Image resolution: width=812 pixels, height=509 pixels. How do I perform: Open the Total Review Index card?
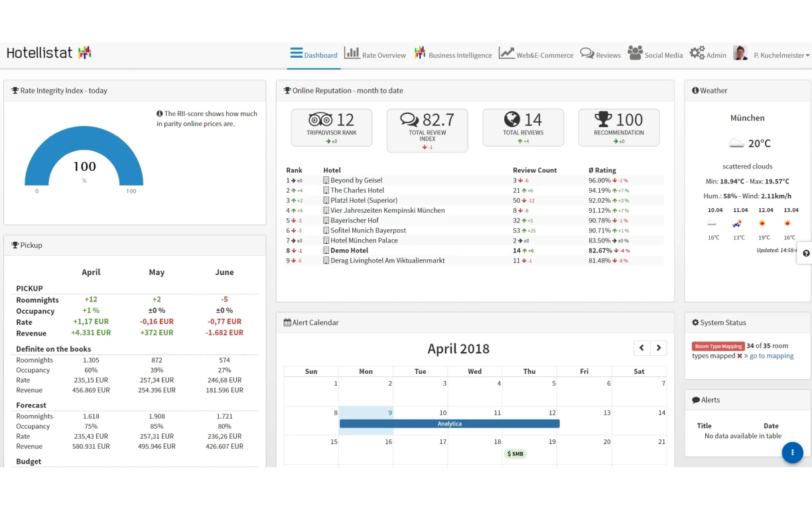coord(427,131)
